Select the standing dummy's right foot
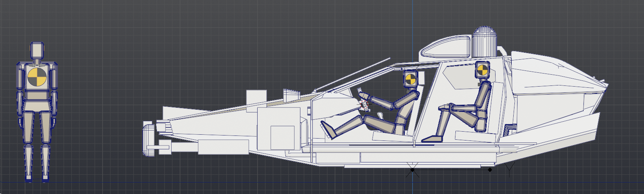 point(29,178)
